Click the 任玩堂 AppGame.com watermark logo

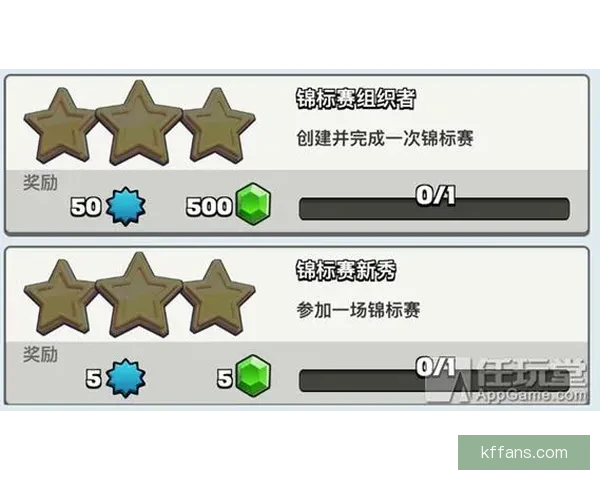coord(507,380)
